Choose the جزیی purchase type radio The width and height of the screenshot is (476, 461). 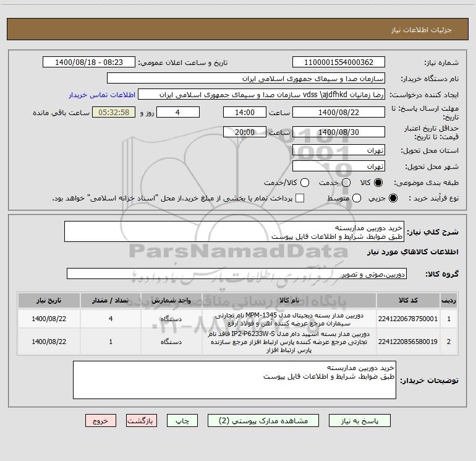tap(393, 198)
